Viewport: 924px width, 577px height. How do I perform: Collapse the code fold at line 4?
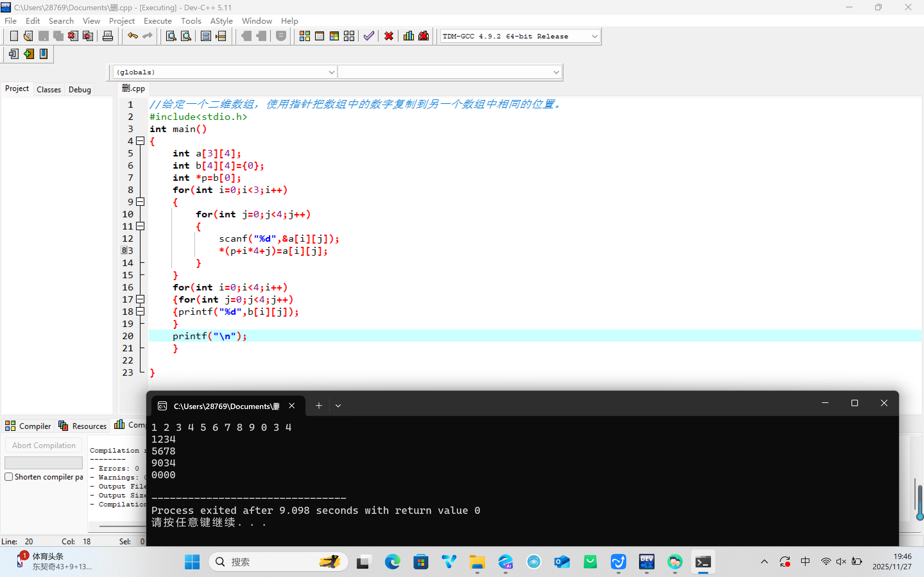141,141
